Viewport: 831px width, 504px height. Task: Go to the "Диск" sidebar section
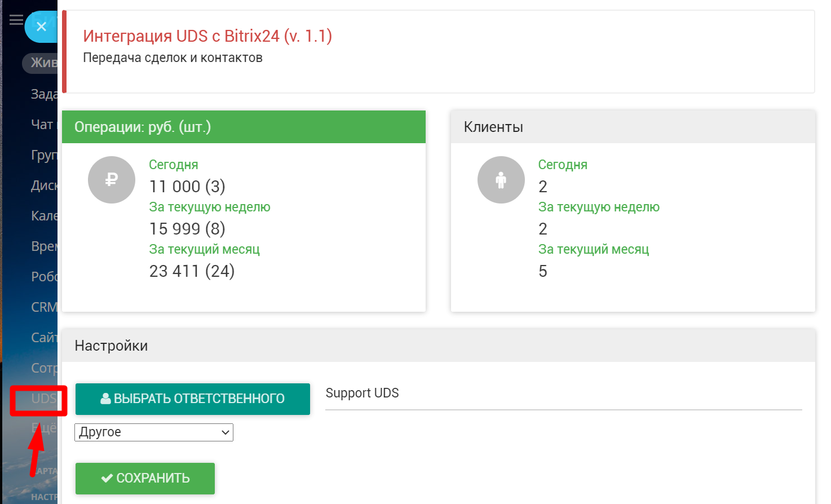tap(43, 185)
